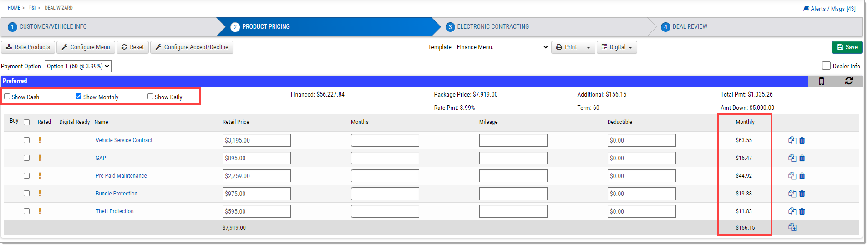This screenshot has width=868, height=246.
Task: Click Months field for Vehicle Service Contract
Action: coord(385,140)
